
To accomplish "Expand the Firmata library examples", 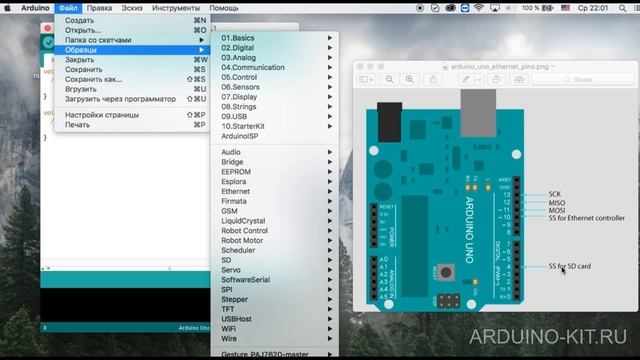I will point(275,201).
